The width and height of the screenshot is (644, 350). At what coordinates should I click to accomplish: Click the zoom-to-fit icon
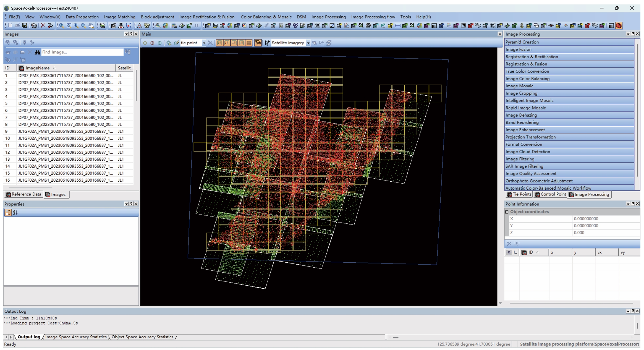point(69,26)
